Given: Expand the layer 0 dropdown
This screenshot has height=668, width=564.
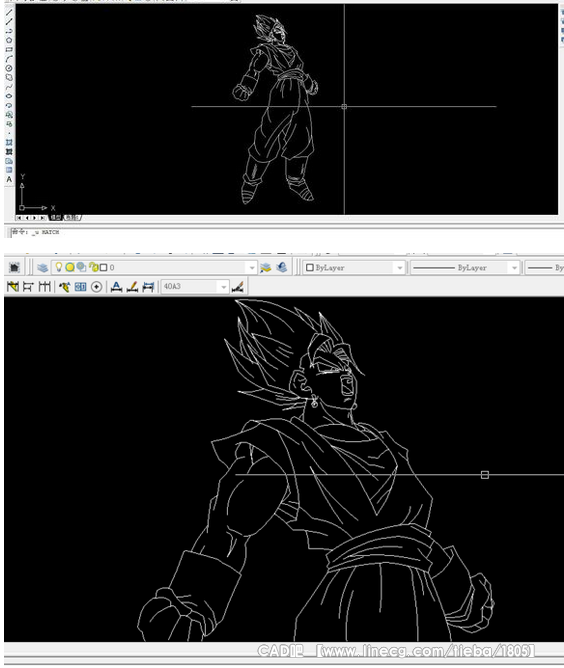Looking at the screenshot, I should pyautogui.click(x=252, y=268).
